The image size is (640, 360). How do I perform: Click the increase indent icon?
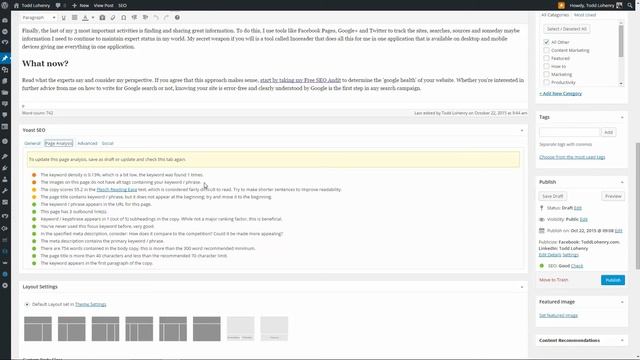[x=145, y=18]
